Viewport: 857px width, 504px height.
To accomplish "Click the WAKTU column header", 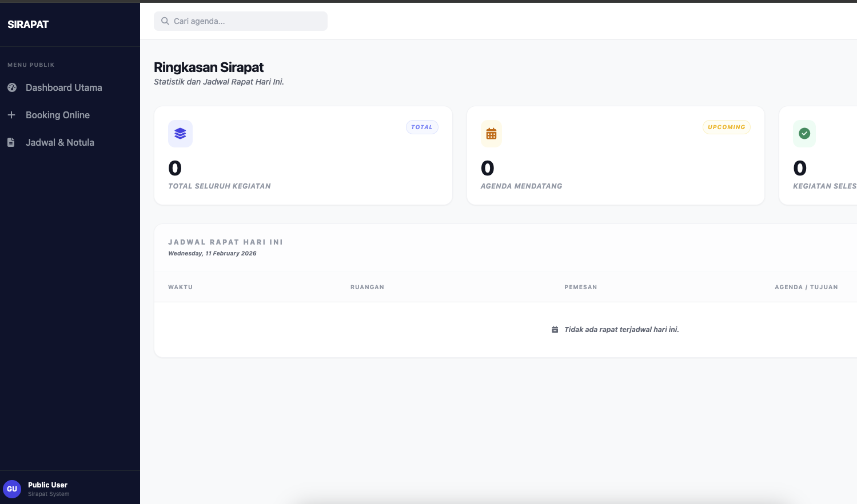I will click(x=180, y=287).
